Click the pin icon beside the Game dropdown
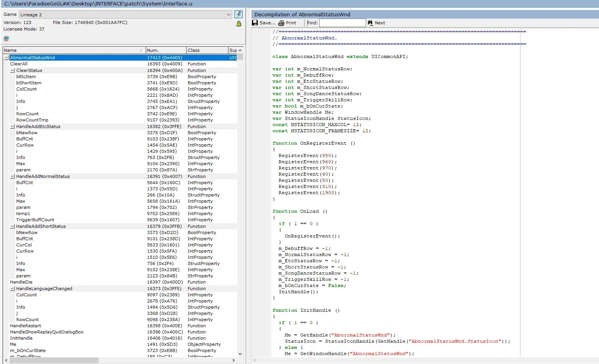599x364 pixels. click(x=239, y=14)
